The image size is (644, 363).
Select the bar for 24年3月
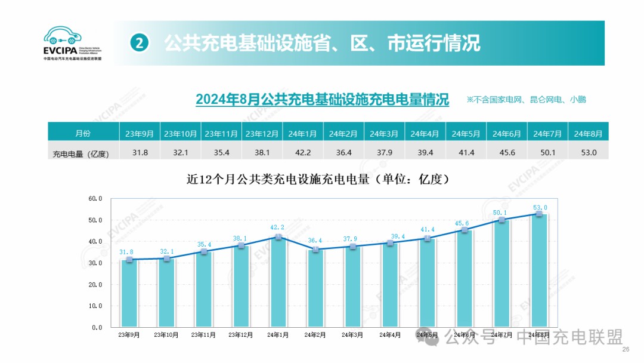pyautogui.click(x=352, y=288)
